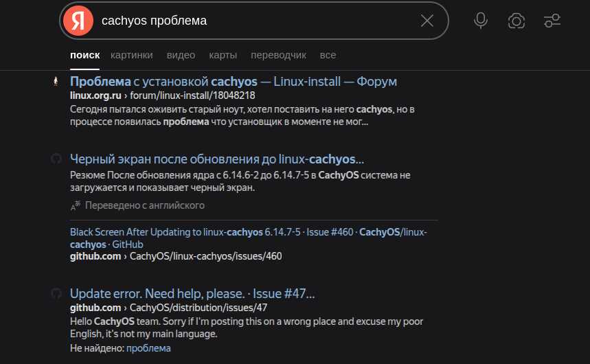Click GitHub favicon beside black screen result
The height and width of the screenshot is (364, 590).
(56, 159)
